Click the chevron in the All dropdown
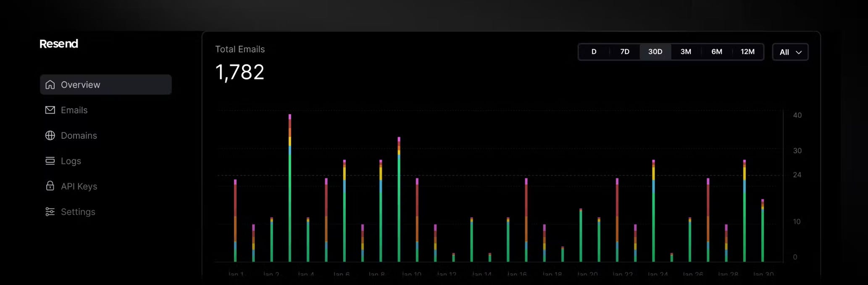Viewport: 868px width, 285px height. coord(799,53)
